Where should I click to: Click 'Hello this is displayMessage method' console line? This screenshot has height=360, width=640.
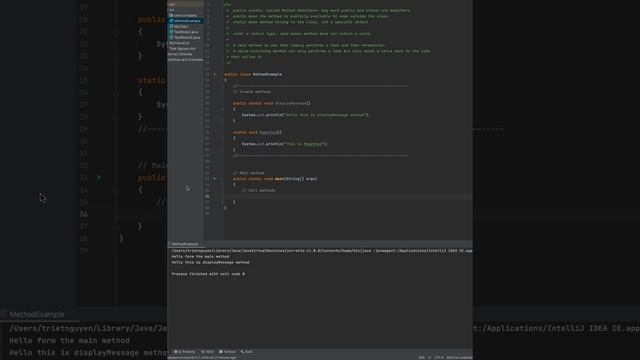[210, 262]
